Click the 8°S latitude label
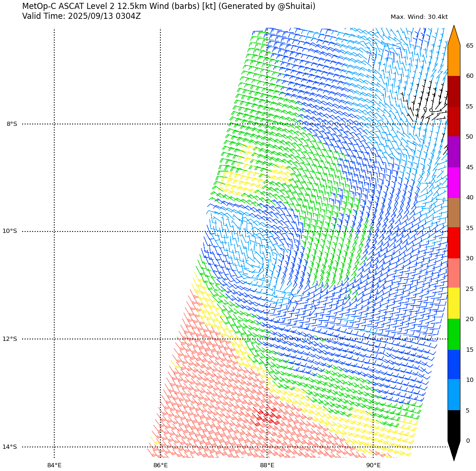This screenshot has width=476, height=471. coord(12,124)
